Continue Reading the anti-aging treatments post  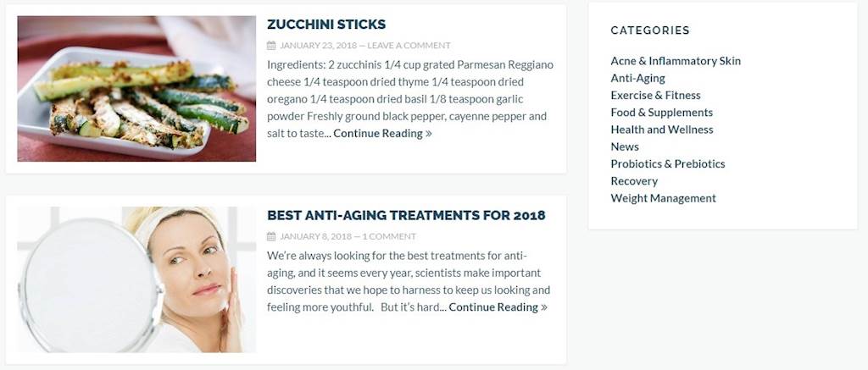point(498,307)
